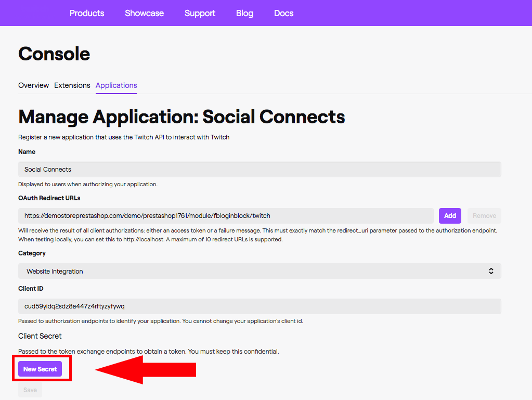Click the 'Name' field label
Viewport: 532px width, 400px height.
tap(27, 152)
